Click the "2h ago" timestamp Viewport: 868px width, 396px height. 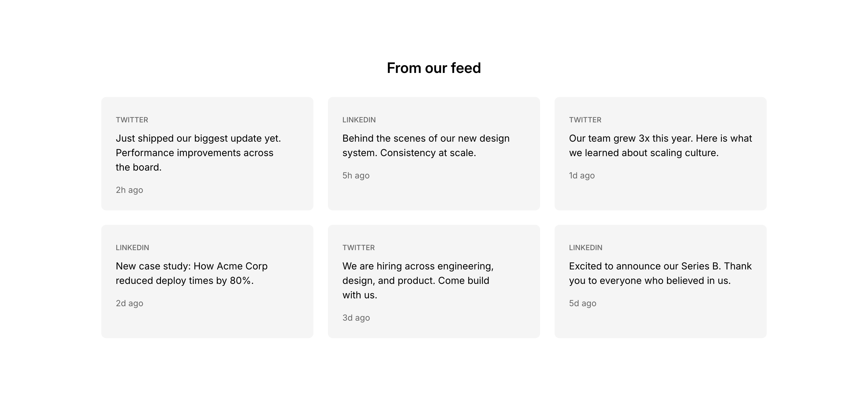[x=129, y=190]
